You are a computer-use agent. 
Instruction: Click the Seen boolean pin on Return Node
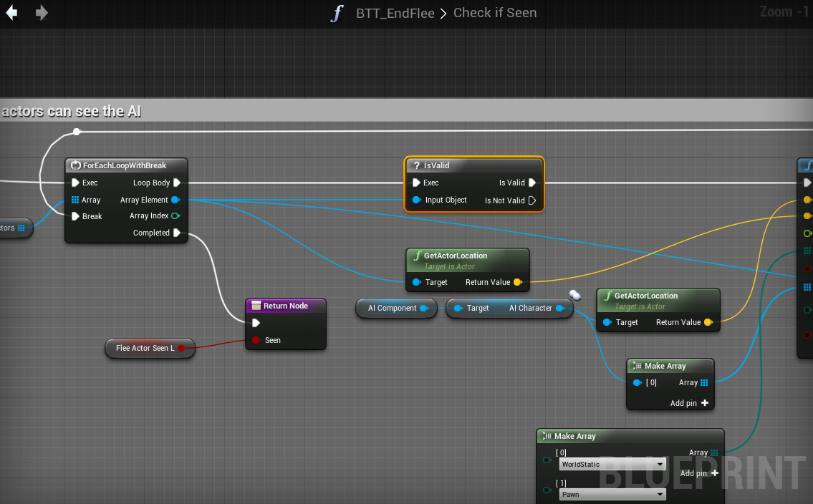point(256,341)
